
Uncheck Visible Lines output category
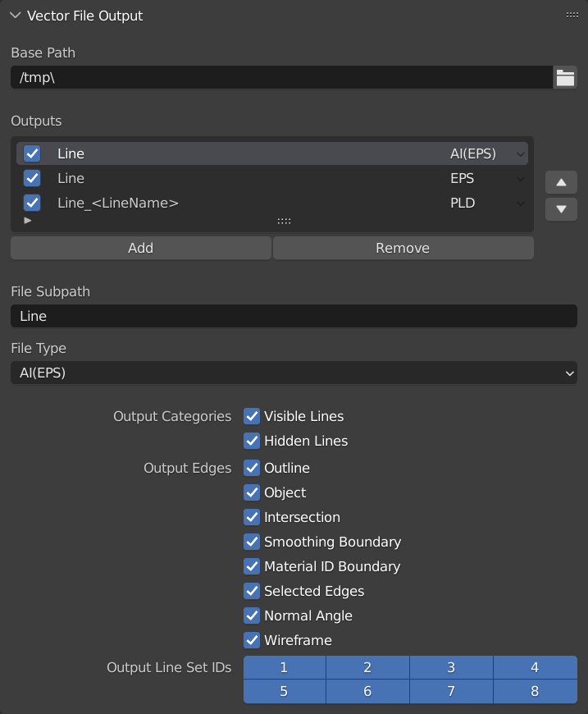coord(252,416)
